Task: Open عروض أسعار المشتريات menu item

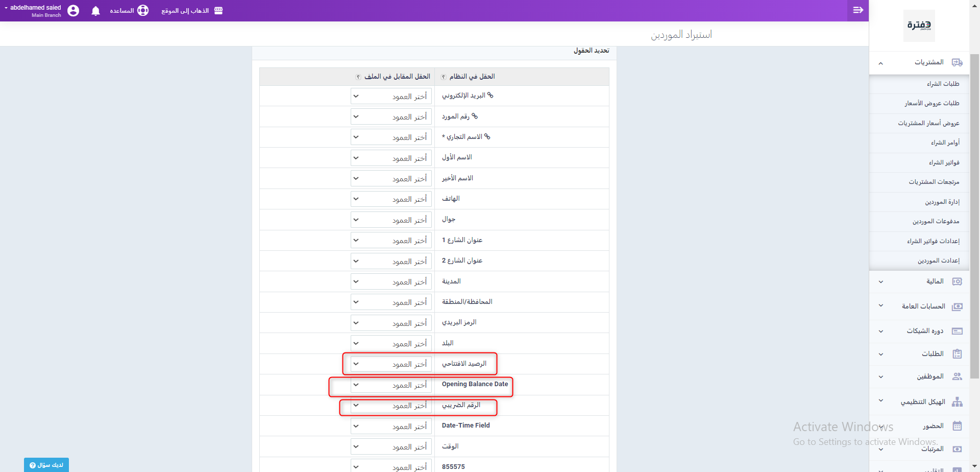Action: click(x=919, y=123)
